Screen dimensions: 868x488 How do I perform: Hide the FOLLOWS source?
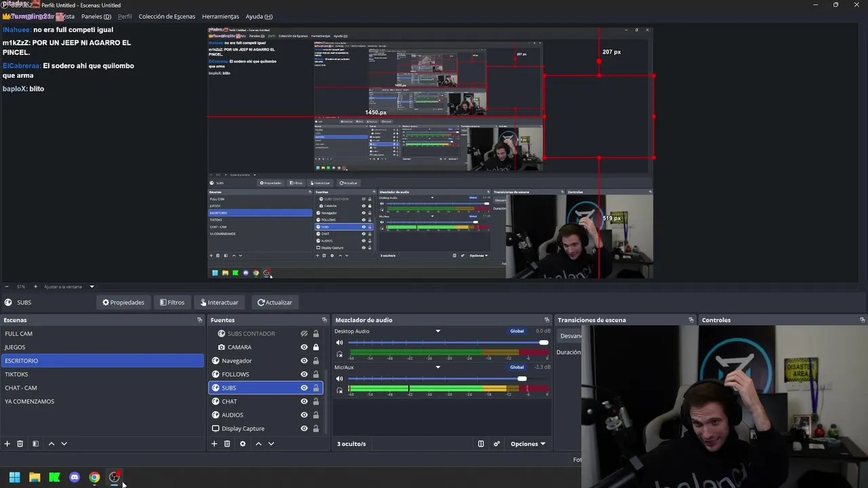point(304,374)
